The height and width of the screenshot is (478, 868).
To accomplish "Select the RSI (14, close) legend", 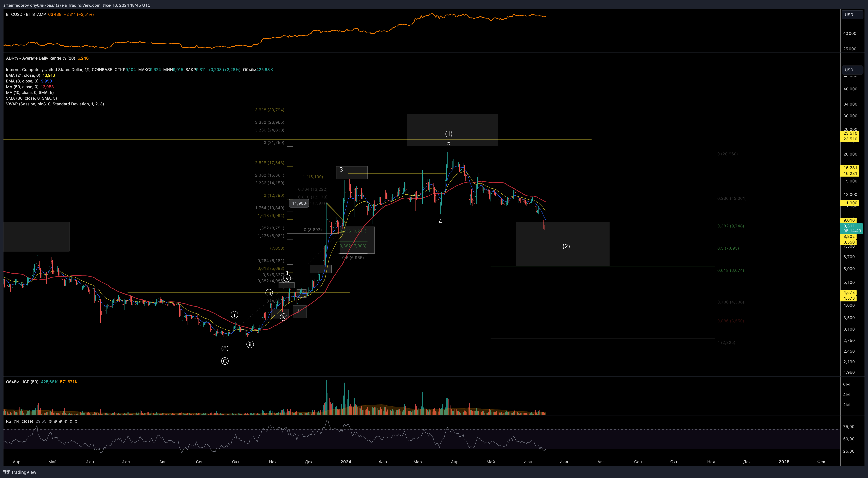I will (20, 421).
